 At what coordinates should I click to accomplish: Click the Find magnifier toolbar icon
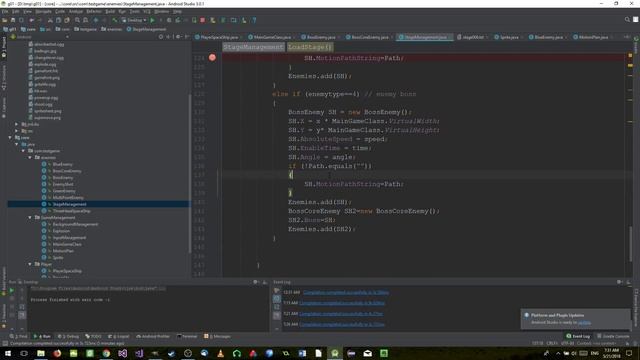(x=77, y=20)
